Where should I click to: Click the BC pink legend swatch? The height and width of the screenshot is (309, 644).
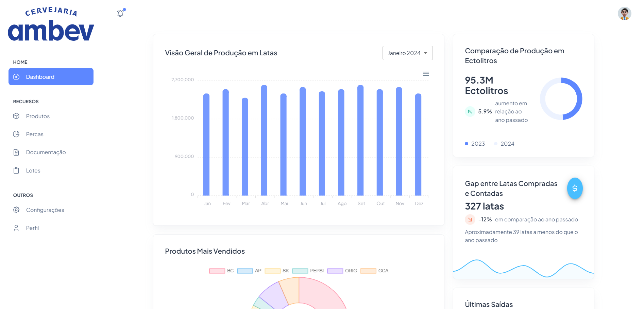(x=217, y=271)
